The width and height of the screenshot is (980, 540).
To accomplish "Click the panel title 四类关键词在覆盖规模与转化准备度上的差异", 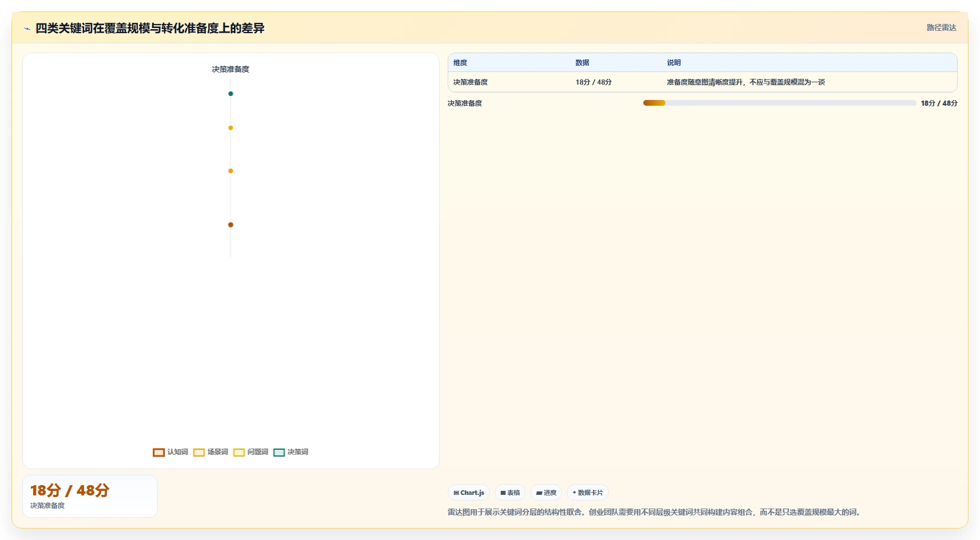I will (150, 28).
